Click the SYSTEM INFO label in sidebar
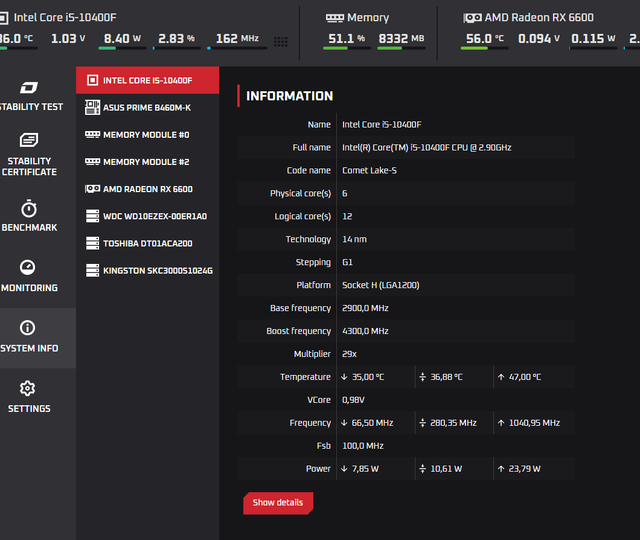This screenshot has width=640, height=540. point(29,348)
